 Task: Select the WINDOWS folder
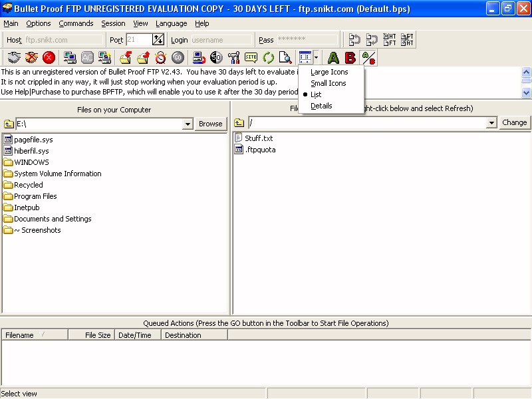click(x=26, y=162)
